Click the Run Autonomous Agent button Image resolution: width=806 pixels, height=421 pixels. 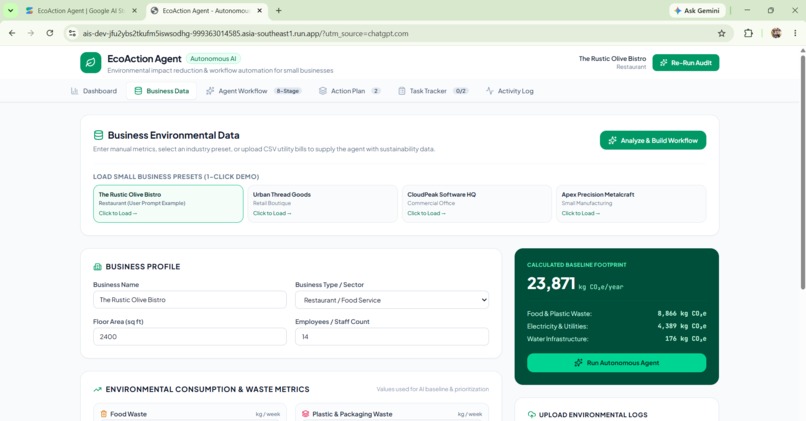[616, 363]
